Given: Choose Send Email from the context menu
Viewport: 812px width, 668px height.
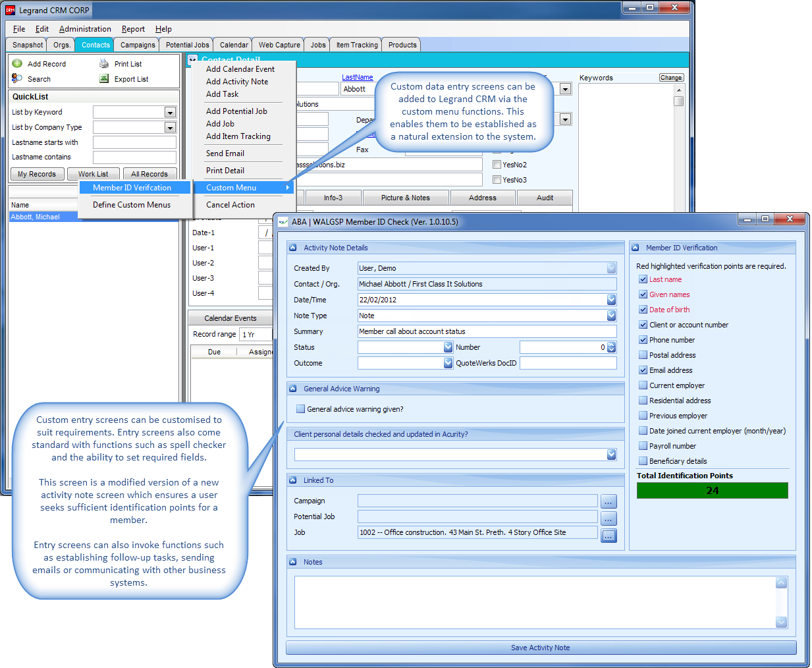Looking at the screenshot, I should 225,153.
